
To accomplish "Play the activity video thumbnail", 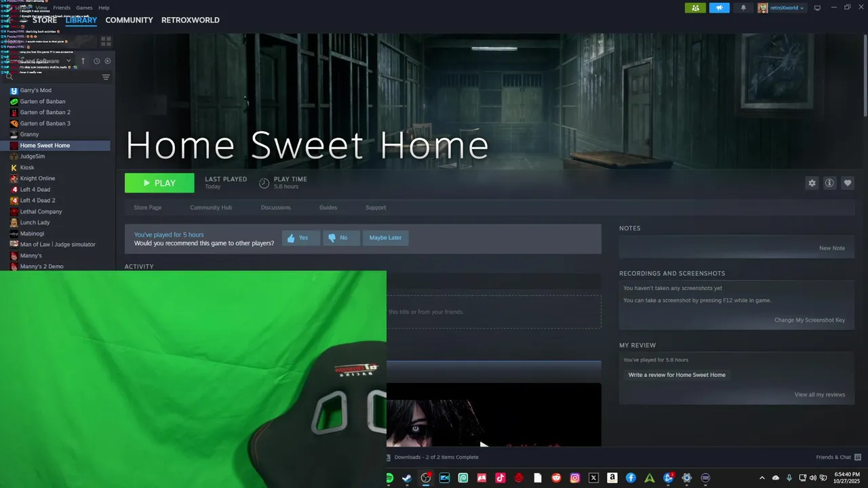I will pyautogui.click(x=484, y=445).
